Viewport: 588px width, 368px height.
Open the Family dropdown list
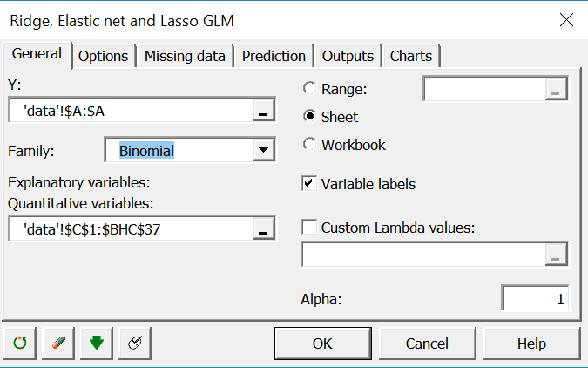coord(262,151)
